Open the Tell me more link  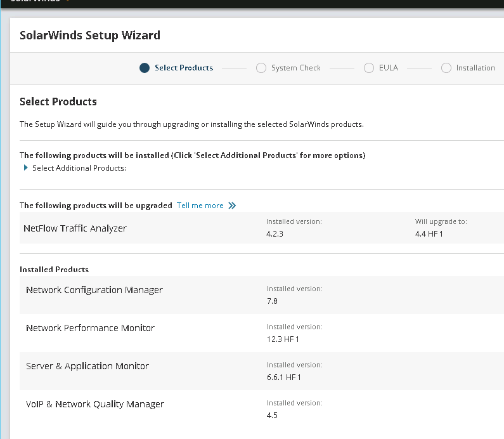click(200, 206)
